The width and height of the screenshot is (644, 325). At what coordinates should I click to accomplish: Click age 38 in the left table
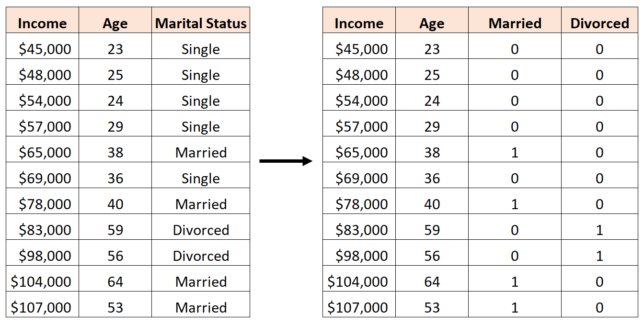click(115, 153)
